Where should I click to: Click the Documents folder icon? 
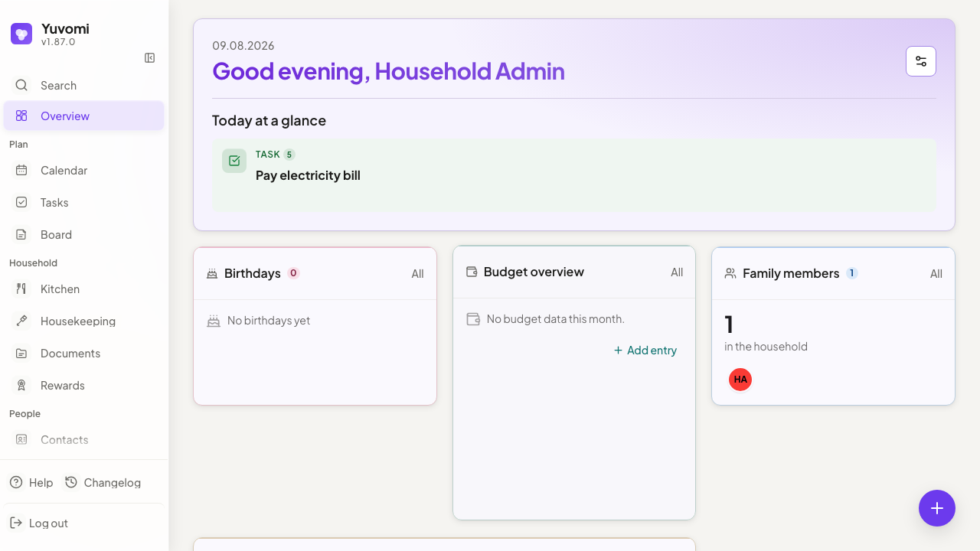pyautogui.click(x=21, y=354)
